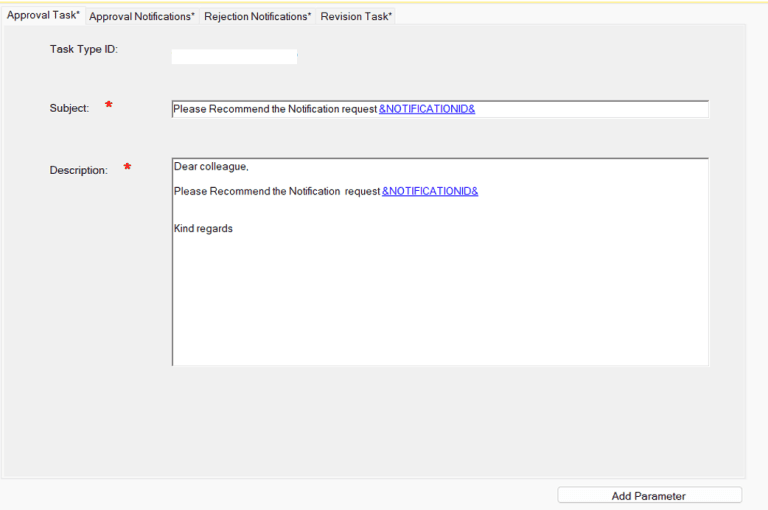Click the Add Parameter button
The width and height of the screenshot is (768, 510).
pyautogui.click(x=649, y=495)
